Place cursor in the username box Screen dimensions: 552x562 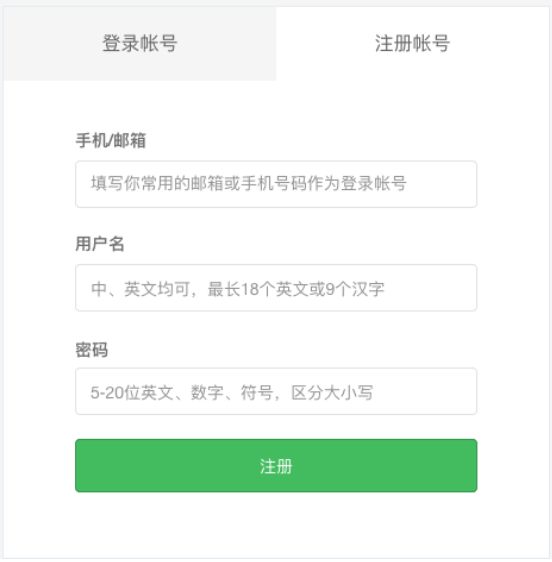click(x=276, y=288)
